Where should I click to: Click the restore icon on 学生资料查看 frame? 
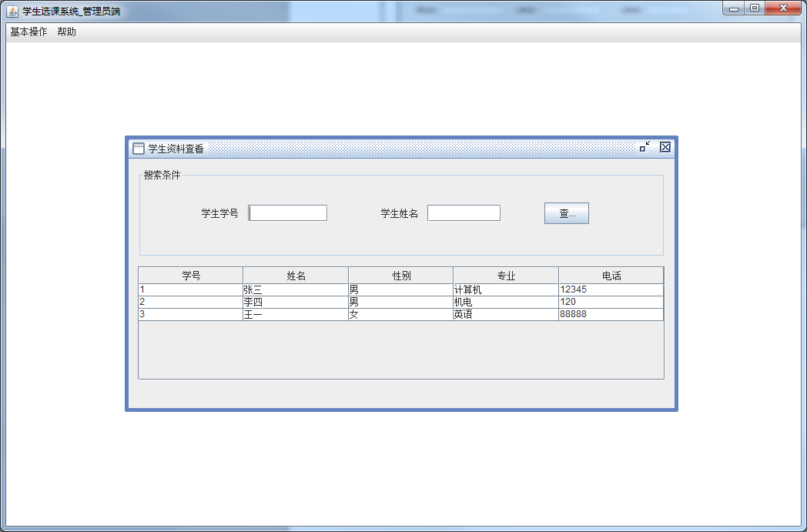pos(645,147)
